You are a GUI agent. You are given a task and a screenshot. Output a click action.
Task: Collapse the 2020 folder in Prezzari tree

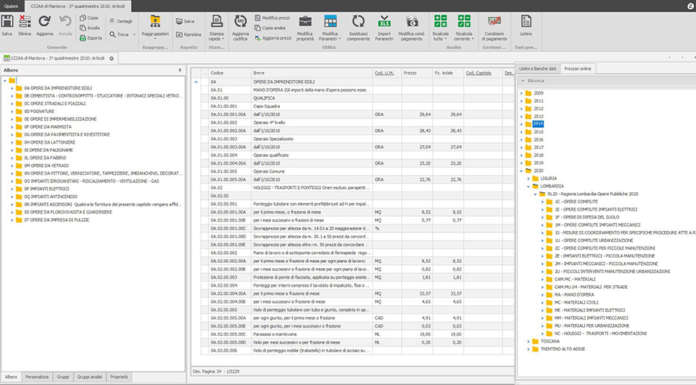(522, 171)
